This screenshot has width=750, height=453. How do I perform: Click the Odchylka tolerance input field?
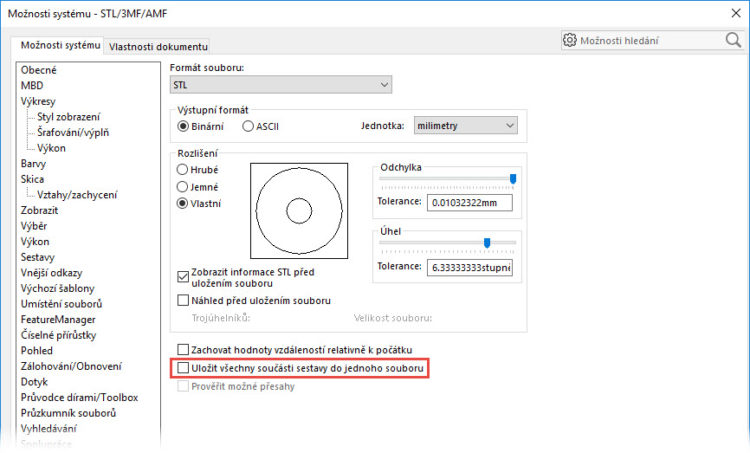point(469,203)
